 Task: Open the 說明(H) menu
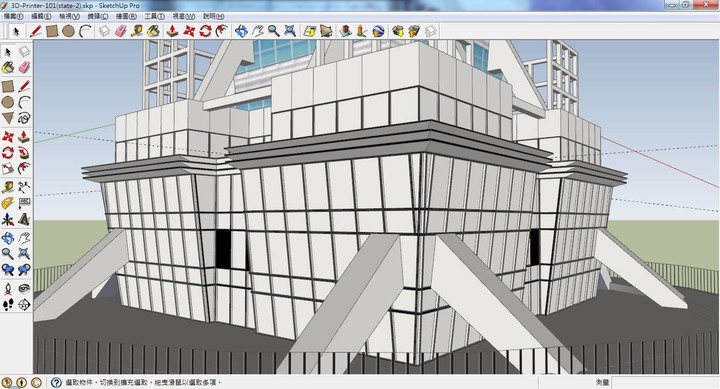[x=214, y=16]
